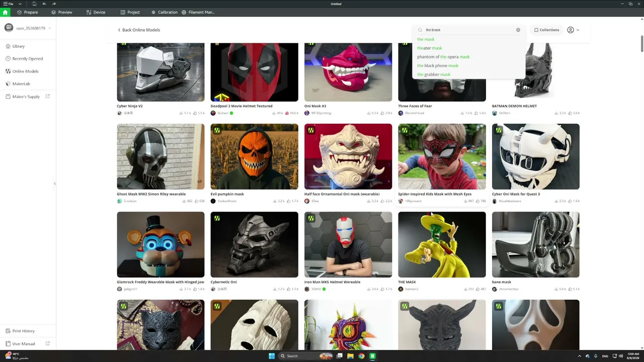Click the redo arrow in the title bar
Image resolution: width=644 pixels, height=362 pixels.
point(54,4)
